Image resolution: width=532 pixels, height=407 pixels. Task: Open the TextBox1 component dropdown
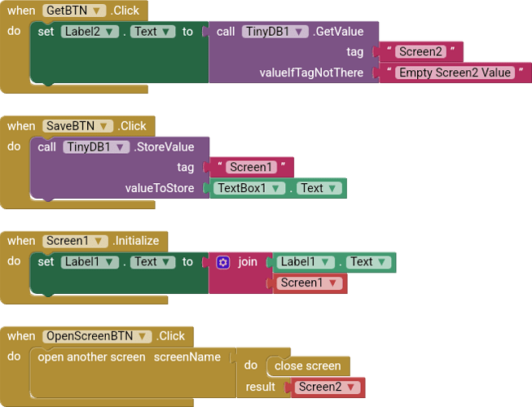pyautogui.click(x=249, y=188)
